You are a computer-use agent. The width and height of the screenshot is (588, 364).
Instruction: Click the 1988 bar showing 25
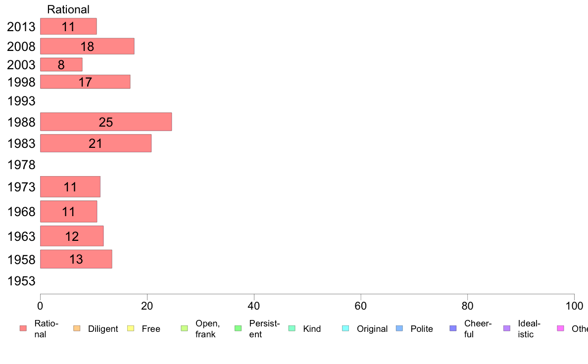pyautogui.click(x=106, y=122)
